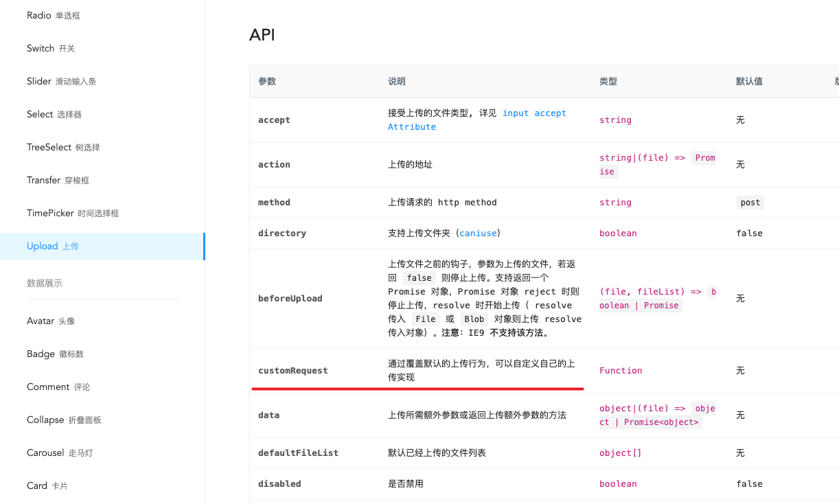Follow the input accept Attribute link
Image resolution: width=839 pixels, height=504 pixels.
pyautogui.click(x=476, y=119)
